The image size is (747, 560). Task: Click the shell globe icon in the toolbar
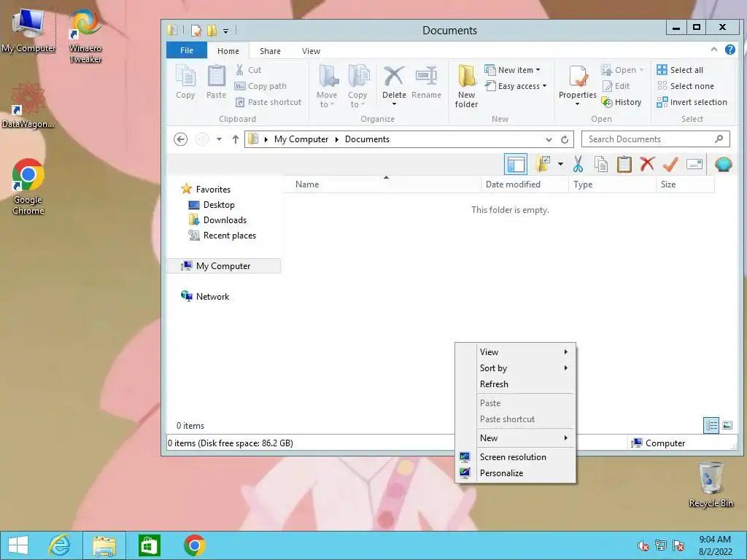pyautogui.click(x=723, y=164)
